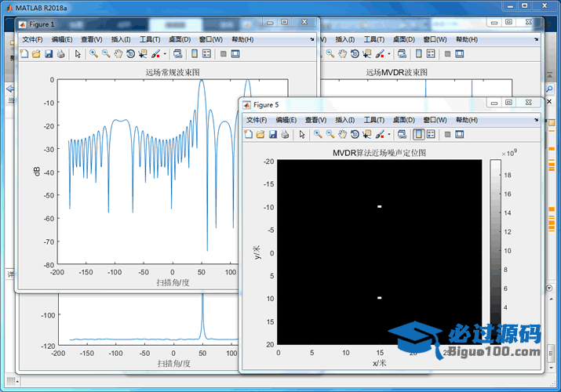Select Brush data tool in Figure 5
This screenshot has height=392, width=561.
(380, 134)
